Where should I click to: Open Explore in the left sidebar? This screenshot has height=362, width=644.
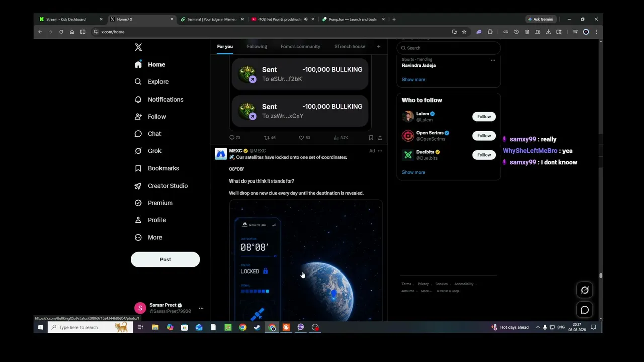[151, 82]
